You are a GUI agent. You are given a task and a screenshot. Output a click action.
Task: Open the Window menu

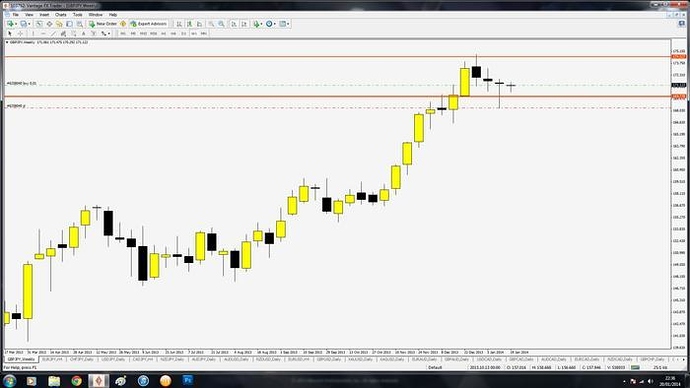[95, 15]
